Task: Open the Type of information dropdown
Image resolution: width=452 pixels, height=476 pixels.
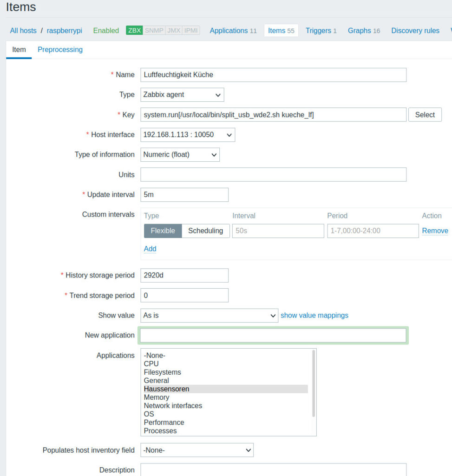Action: click(x=180, y=154)
